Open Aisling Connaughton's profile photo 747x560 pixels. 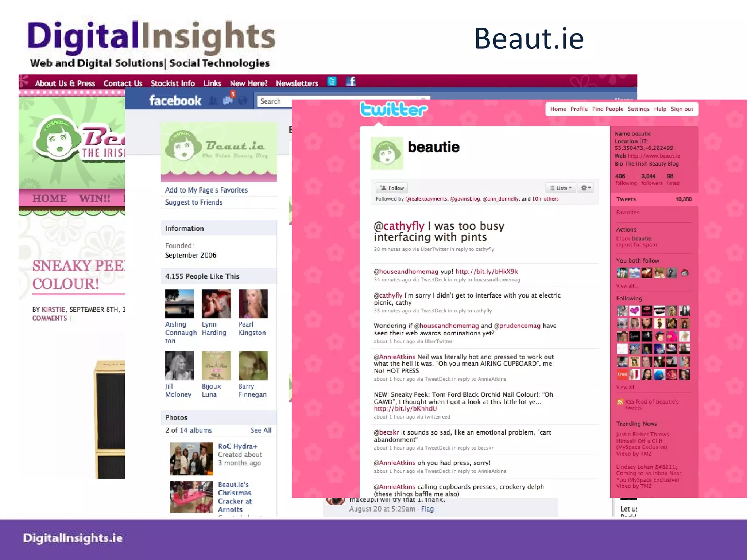pos(179,304)
